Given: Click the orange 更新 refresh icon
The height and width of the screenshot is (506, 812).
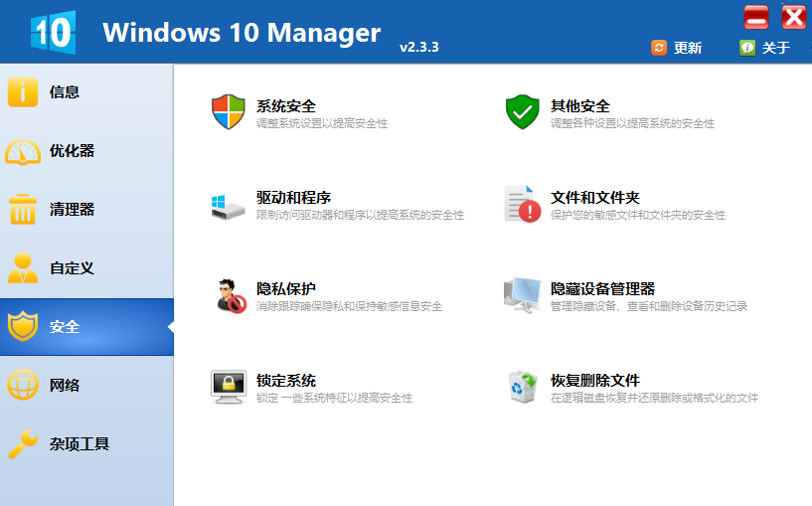Looking at the screenshot, I should tap(659, 48).
